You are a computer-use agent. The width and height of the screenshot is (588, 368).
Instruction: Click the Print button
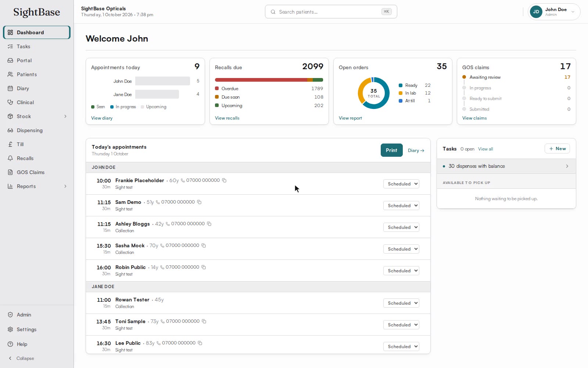[392, 150]
